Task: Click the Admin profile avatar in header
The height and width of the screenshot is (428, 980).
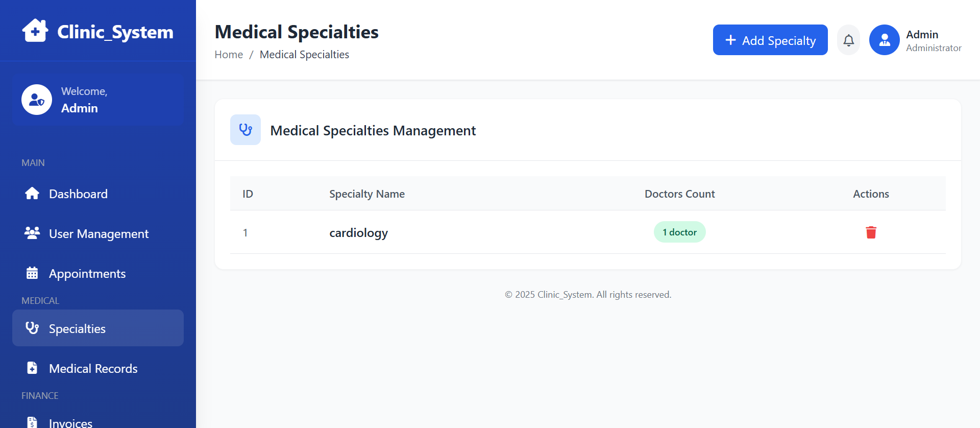Action: tap(884, 40)
